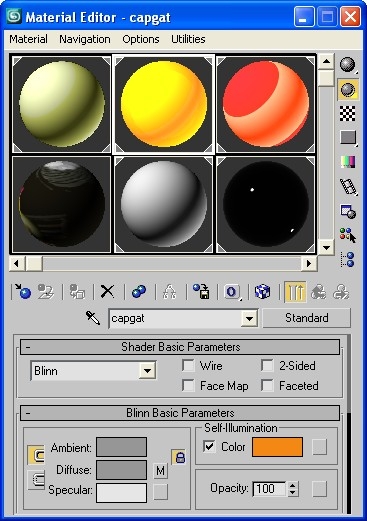Click the capgat material name field
367x521 pixels.
(175, 318)
